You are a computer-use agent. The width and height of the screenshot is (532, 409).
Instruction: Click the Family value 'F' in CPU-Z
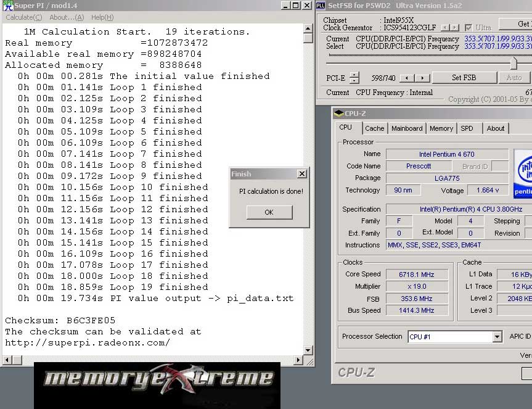point(399,221)
